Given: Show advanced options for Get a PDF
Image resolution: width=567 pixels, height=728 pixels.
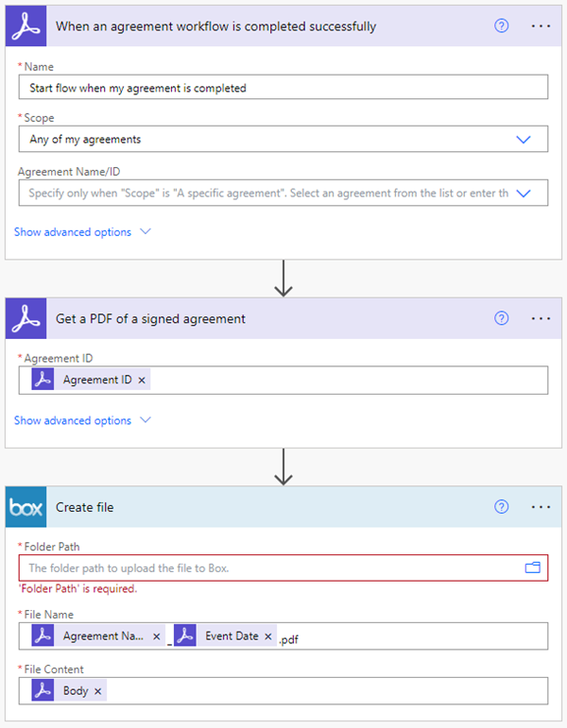Looking at the screenshot, I should (x=82, y=421).
